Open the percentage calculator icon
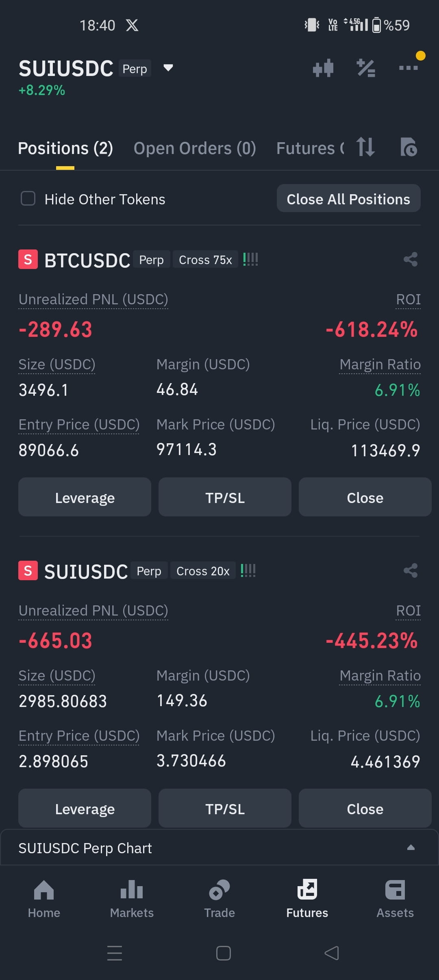439x980 pixels. pyautogui.click(x=366, y=68)
